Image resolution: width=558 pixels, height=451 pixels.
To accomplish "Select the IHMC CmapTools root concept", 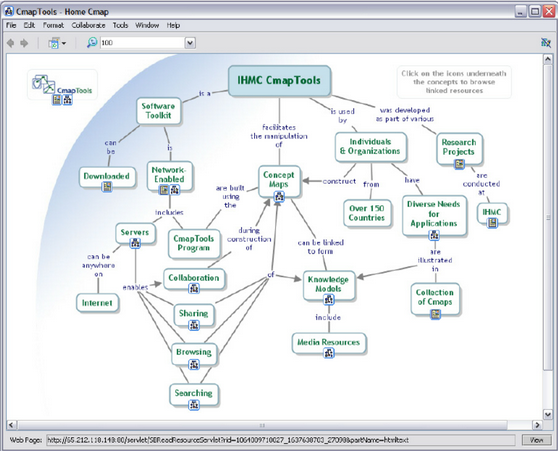I will pyautogui.click(x=279, y=80).
